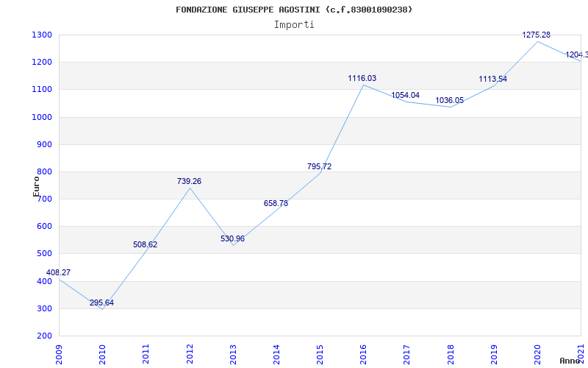Click the year 2009 axis label

click(60, 354)
